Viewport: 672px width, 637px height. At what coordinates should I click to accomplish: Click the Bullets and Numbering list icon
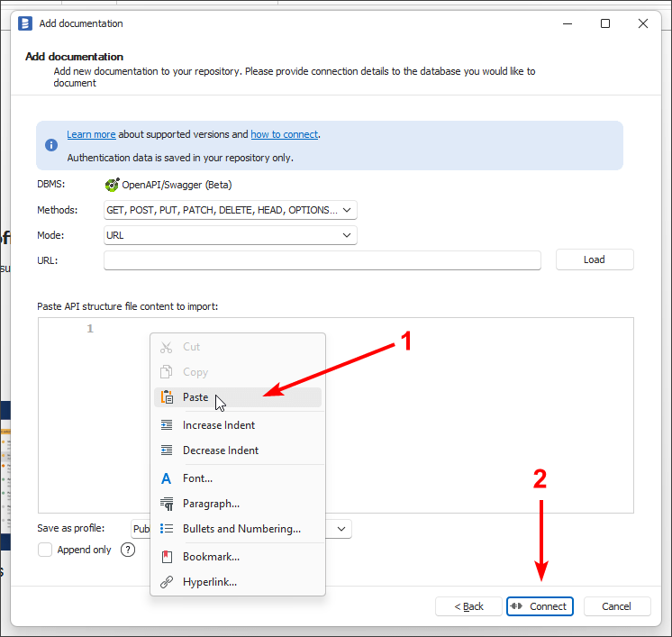click(x=167, y=529)
